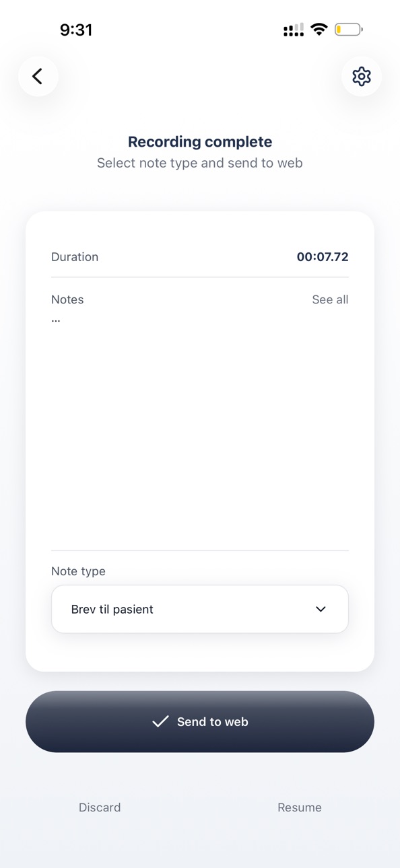The image size is (400, 868).
Task: Tap the duration value 00:07.72
Action: coord(323,257)
